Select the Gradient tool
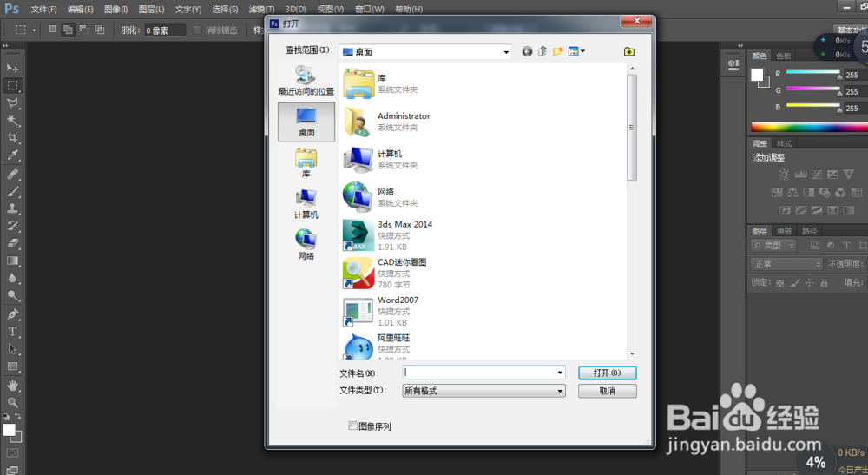The height and width of the screenshot is (475, 868). pyautogui.click(x=12, y=261)
